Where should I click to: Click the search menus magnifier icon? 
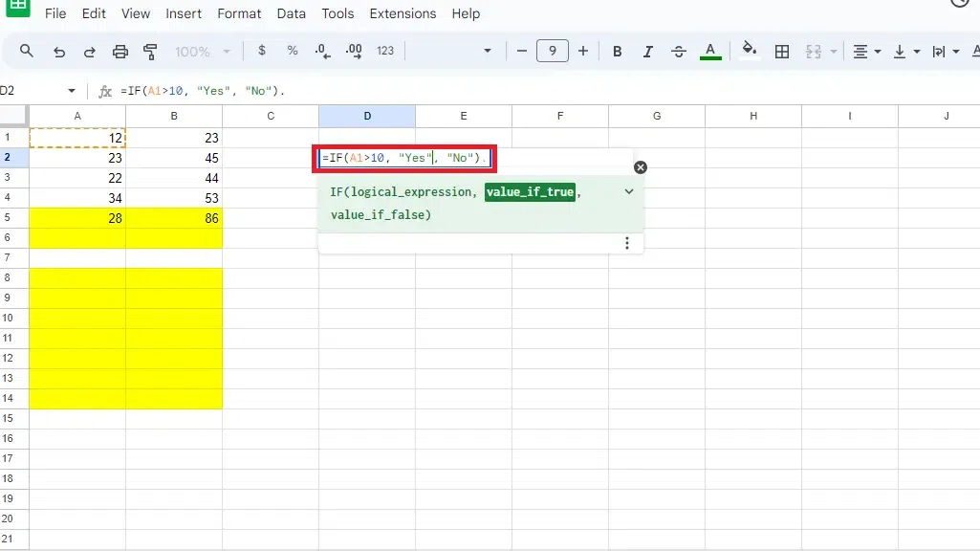point(26,51)
